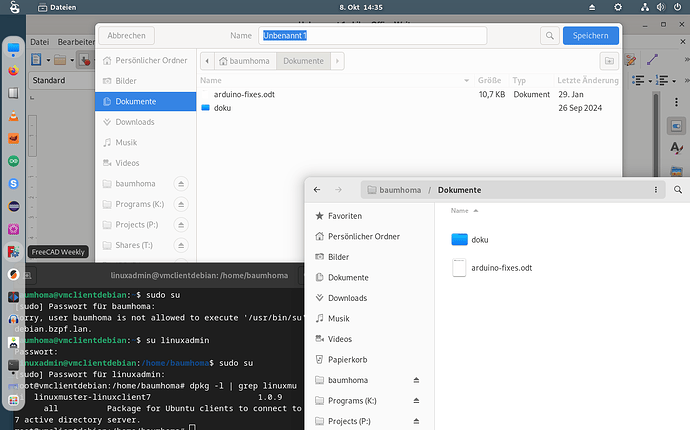Eject Programs (K:) in Files window sidebar
690x430 pixels.
click(416, 401)
